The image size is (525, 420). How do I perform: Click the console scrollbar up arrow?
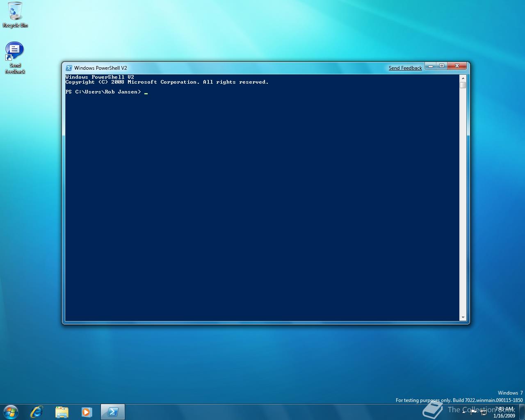click(x=463, y=78)
